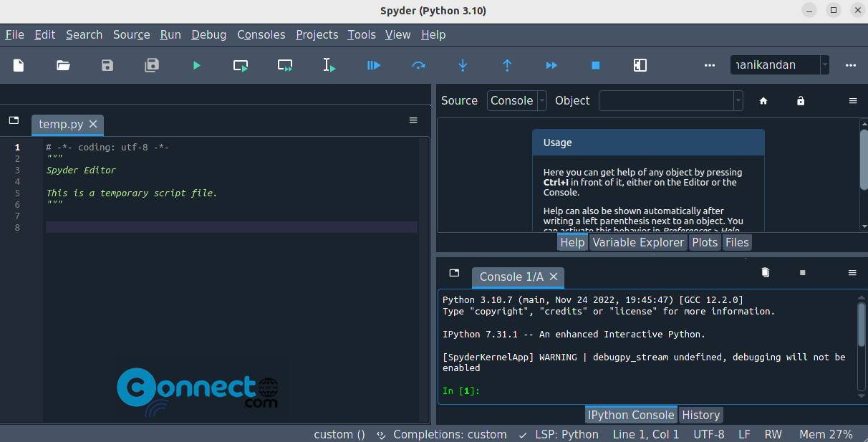Open the editor pane options hamburger menu
Image resolution: width=868 pixels, height=442 pixels.
[x=413, y=120]
